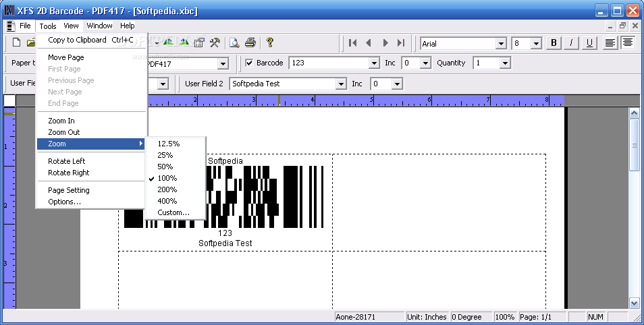Align text center
Screen dimensions: 644x325
coord(627,42)
